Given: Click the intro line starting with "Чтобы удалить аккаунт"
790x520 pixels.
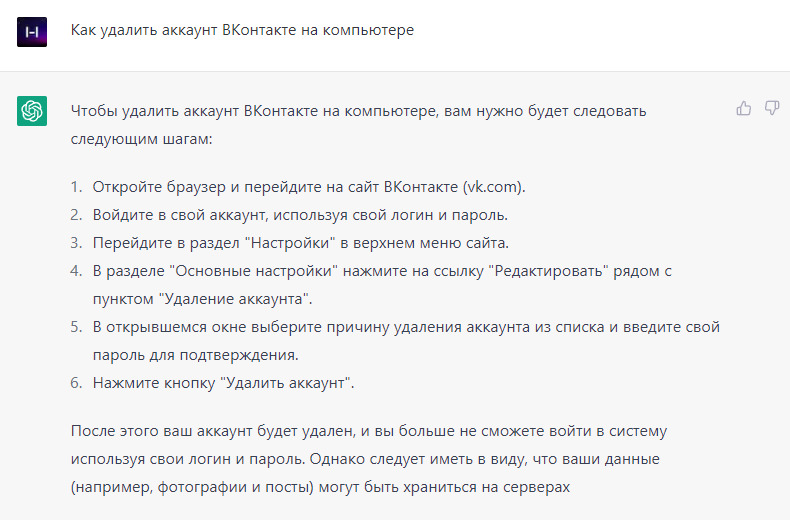Looking at the screenshot, I should pyautogui.click(x=358, y=110).
